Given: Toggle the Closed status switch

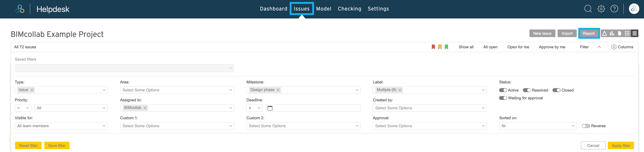Looking at the screenshot, I should [557, 90].
